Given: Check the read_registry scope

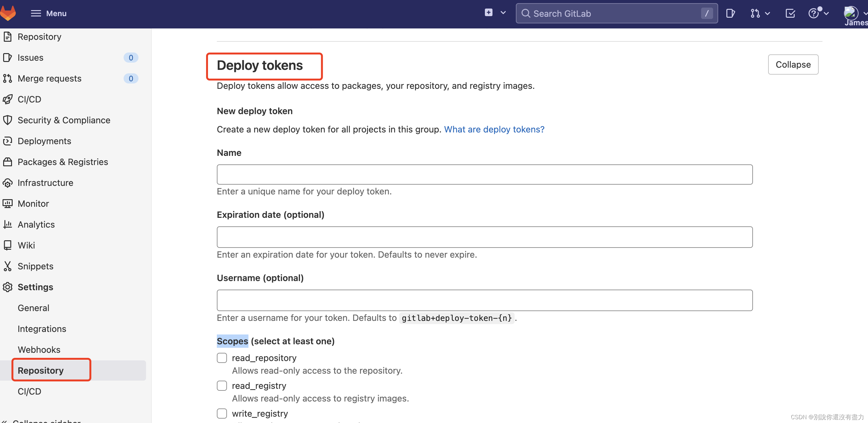Looking at the screenshot, I should click(x=222, y=385).
